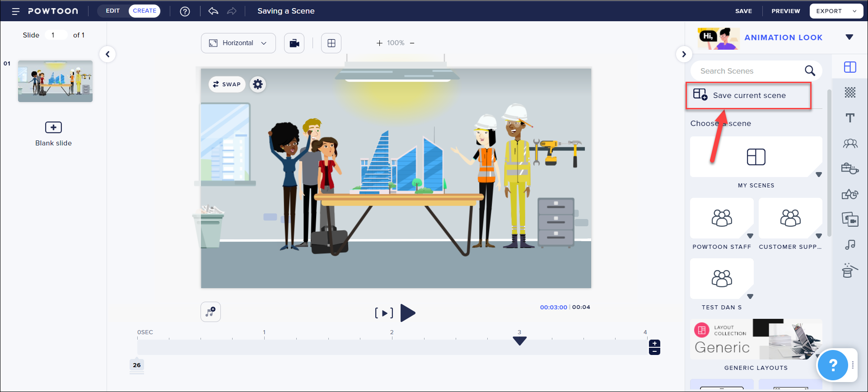Collapse the right panel with right chevron
This screenshot has width=868, height=392.
tap(684, 54)
